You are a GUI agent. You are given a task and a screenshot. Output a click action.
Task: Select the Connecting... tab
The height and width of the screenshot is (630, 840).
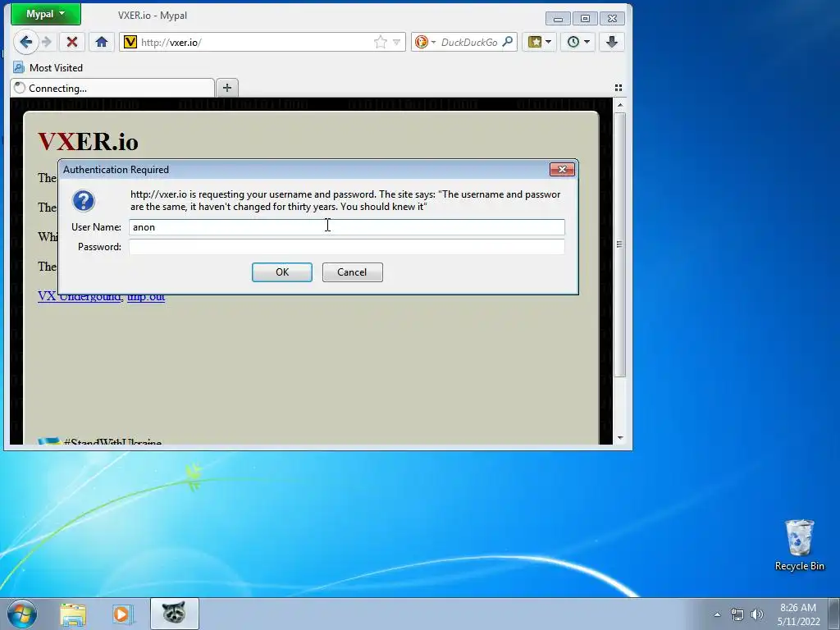pos(112,89)
